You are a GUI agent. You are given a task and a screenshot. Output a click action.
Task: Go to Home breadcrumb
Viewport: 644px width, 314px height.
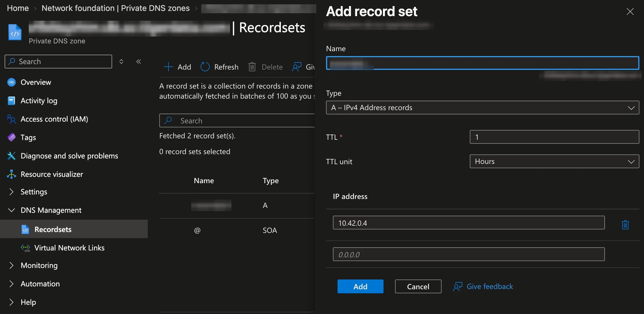point(18,8)
